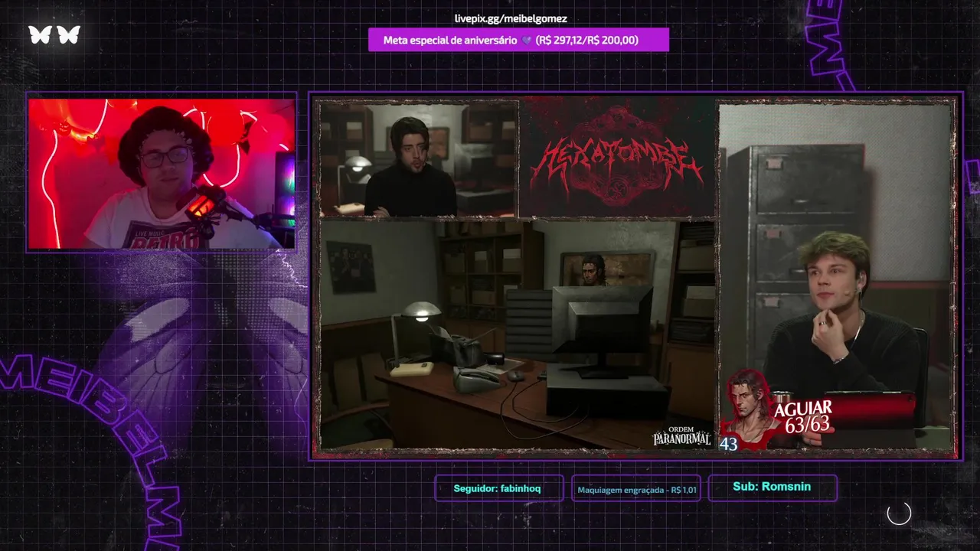This screenshot has width=980, height=551.
Task: Click the Maquiagem engraçada - R$ 1,01 box
Action: coord(636,490)
